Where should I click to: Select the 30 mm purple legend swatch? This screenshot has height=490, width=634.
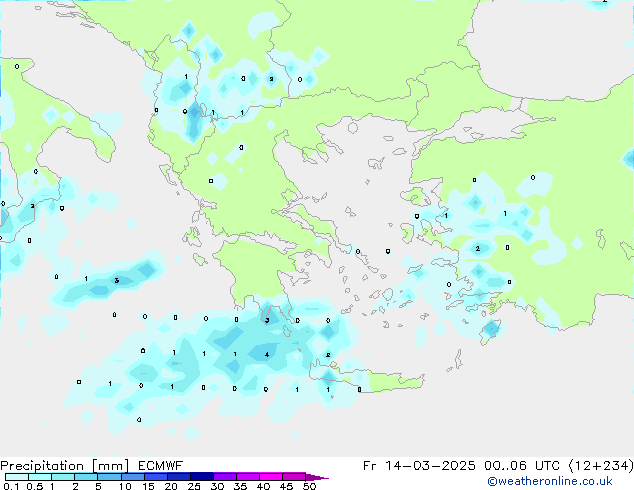[226, 477]
